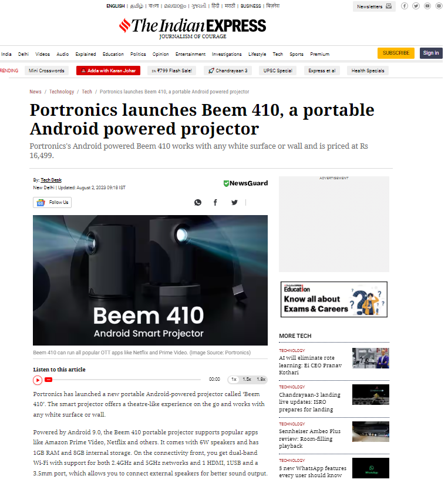Open the Videos section

pos(42,54)
